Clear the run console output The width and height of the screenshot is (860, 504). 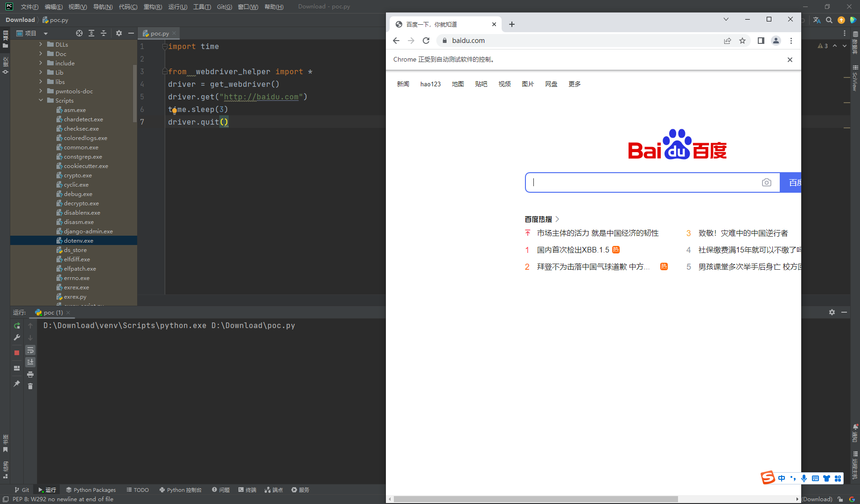pyautogui.click(x=30, y=386)
